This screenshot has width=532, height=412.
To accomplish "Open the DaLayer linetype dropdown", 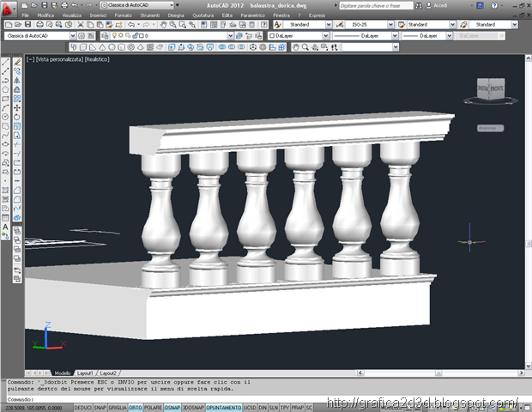I will point(395,36).
